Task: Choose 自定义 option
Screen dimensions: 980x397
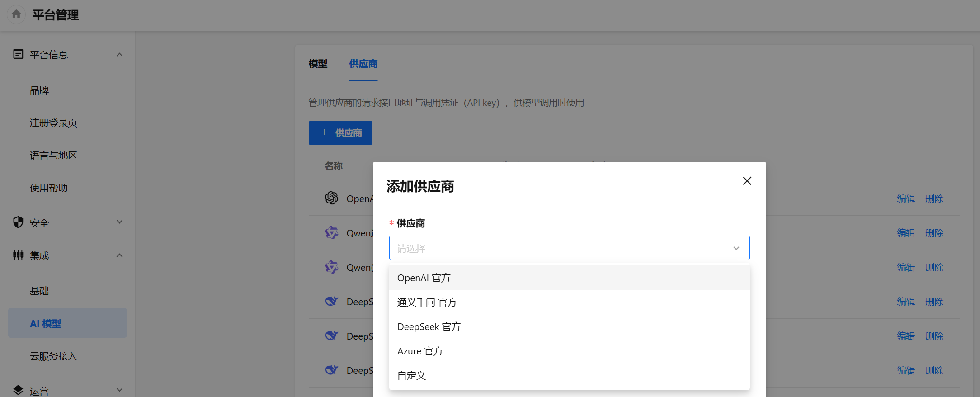Action: tap(569, 375)
